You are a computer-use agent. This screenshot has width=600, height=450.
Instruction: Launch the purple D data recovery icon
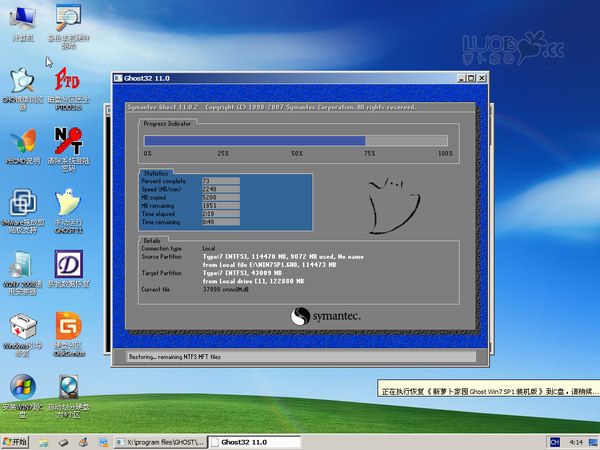point(68,265)
